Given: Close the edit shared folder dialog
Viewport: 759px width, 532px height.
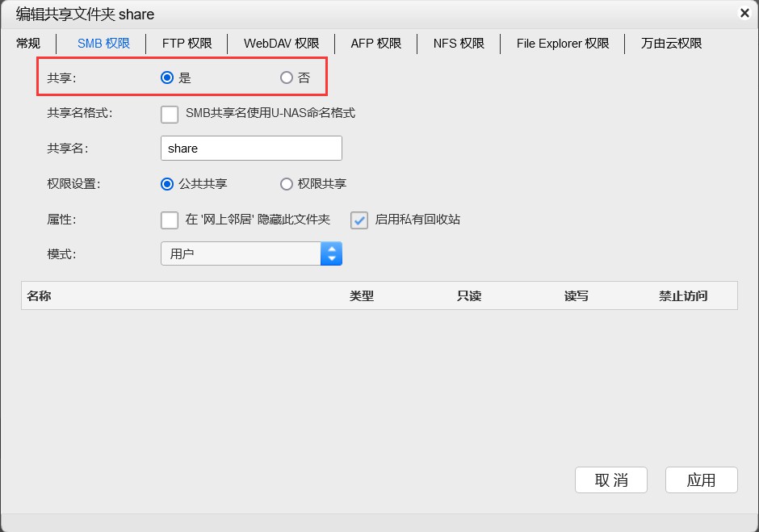Looking at the screenshot, I should [744, 13].
